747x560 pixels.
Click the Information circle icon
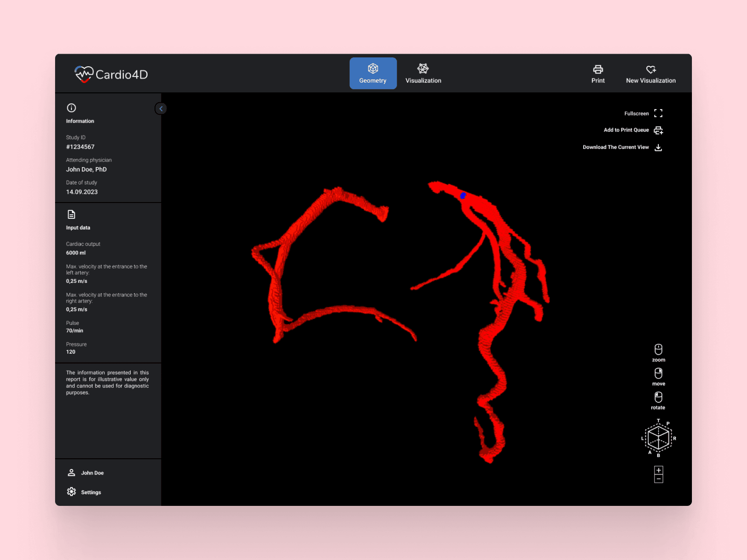[71, 108]
